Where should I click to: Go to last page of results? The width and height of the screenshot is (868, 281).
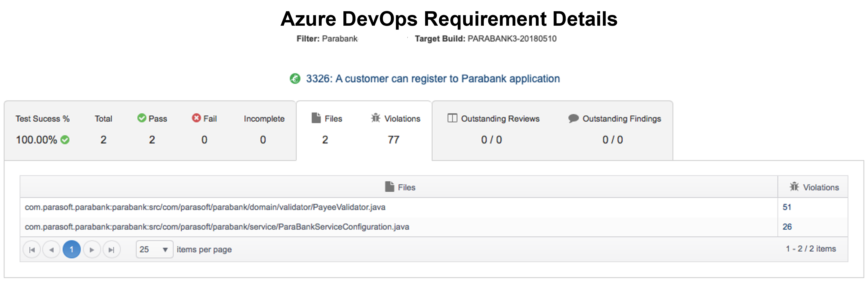pyautogui.click(x=112, y=250)
